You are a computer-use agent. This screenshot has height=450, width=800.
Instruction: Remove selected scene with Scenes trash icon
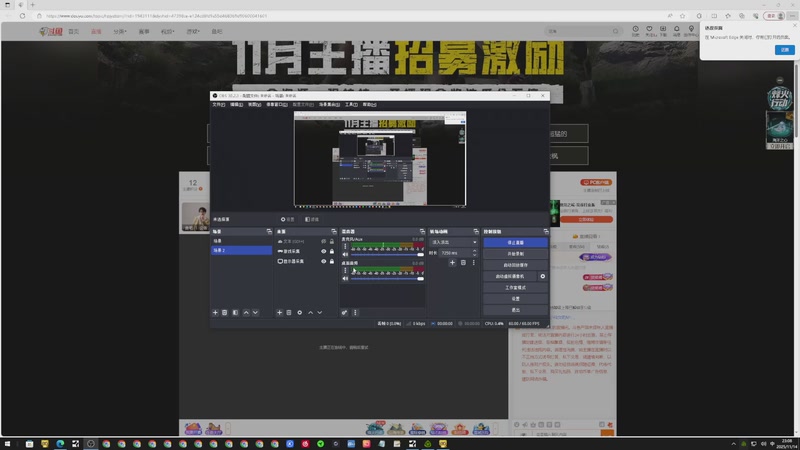(224, 312)
